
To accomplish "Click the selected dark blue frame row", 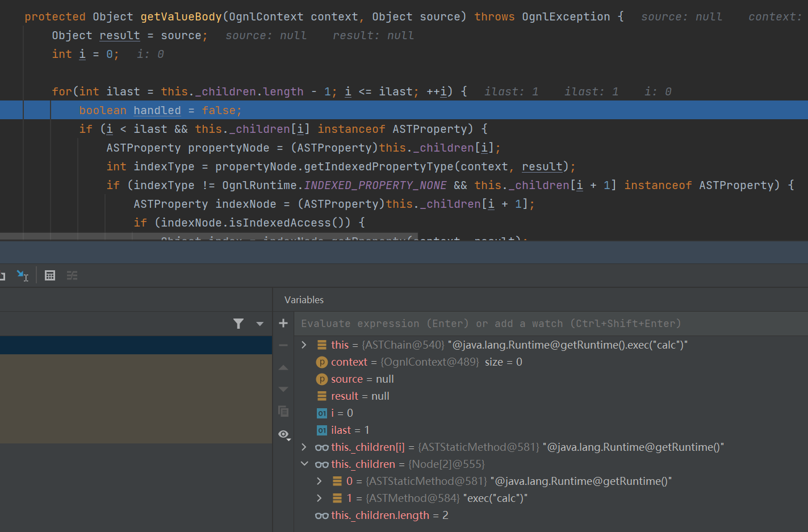I will coord(136,345).
